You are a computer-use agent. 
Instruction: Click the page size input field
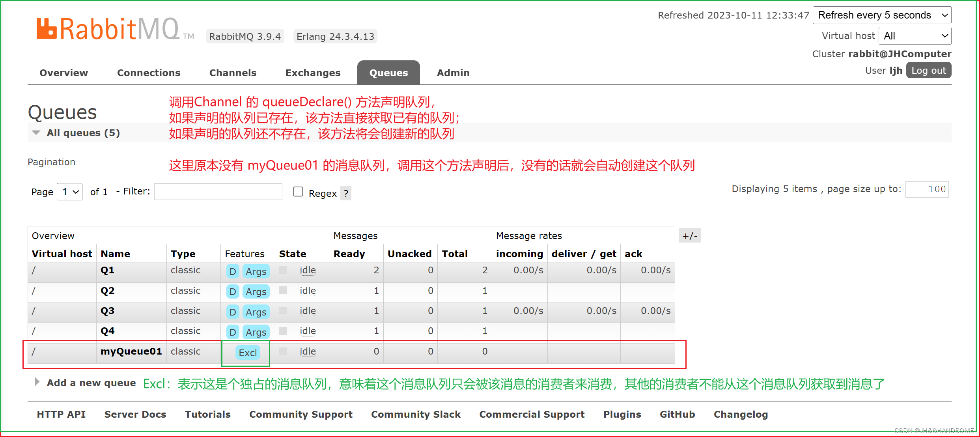(927, 189)
